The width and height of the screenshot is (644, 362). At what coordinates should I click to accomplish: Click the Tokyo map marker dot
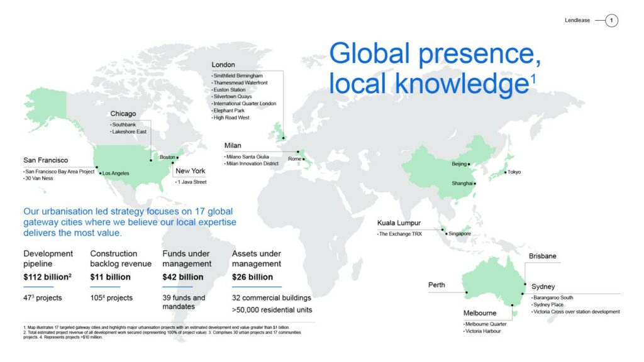[505, 172]
